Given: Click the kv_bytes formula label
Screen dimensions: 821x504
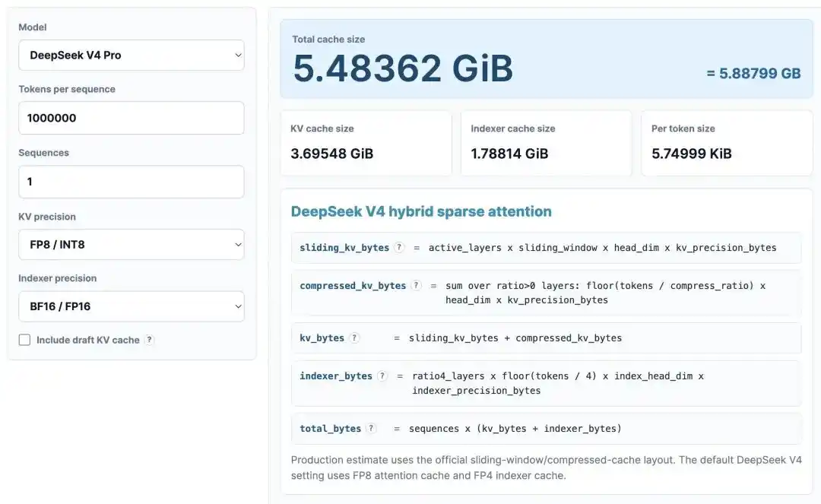Looking at the screenshot, I should click(322, 338).
